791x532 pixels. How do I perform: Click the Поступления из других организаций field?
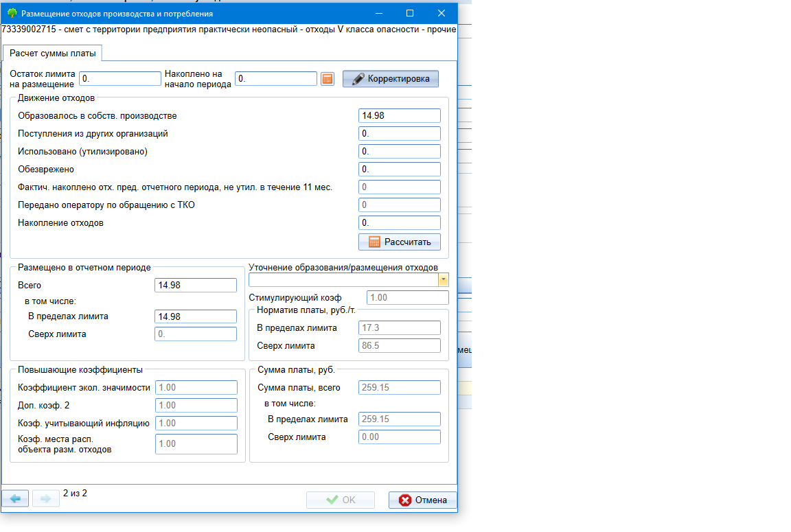coord(399,134)
